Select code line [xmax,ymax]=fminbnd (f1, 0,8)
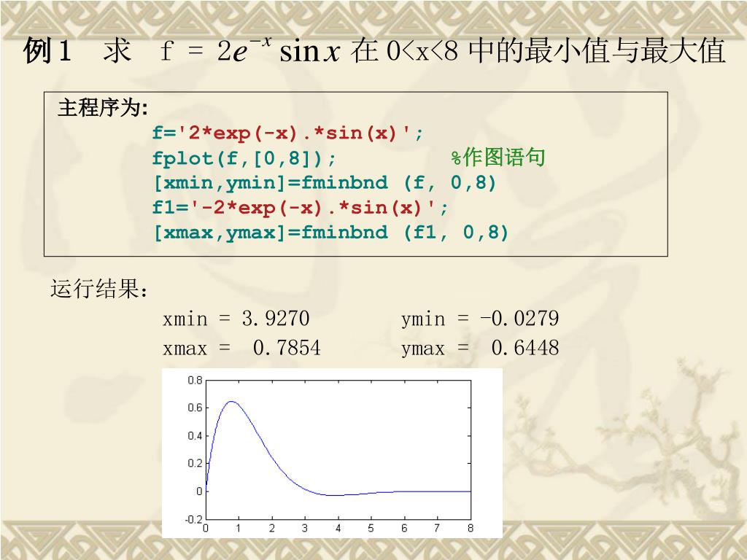This screenshot has width=747, height=560. [331, 233]
